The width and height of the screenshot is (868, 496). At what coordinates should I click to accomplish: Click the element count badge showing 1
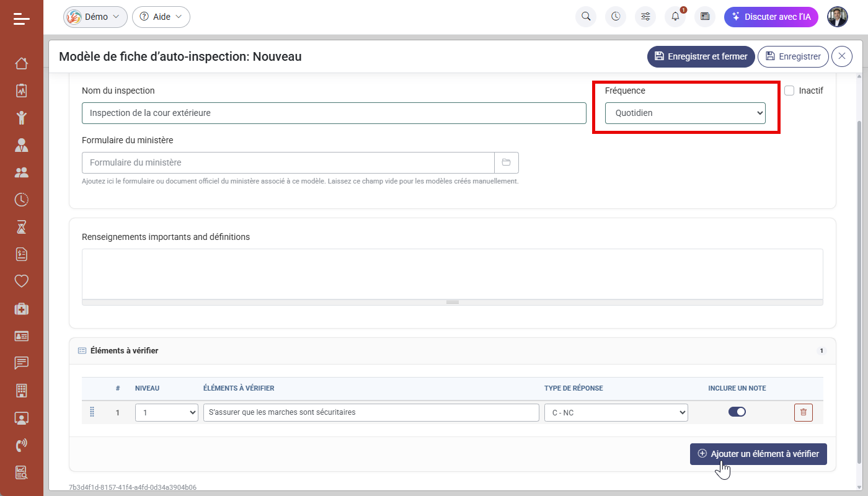point(821,351)
